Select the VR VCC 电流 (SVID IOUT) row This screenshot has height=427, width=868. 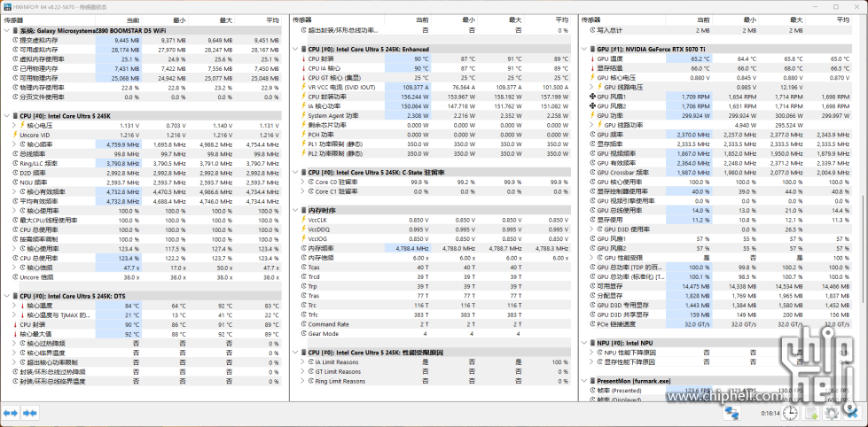point(434,88)
